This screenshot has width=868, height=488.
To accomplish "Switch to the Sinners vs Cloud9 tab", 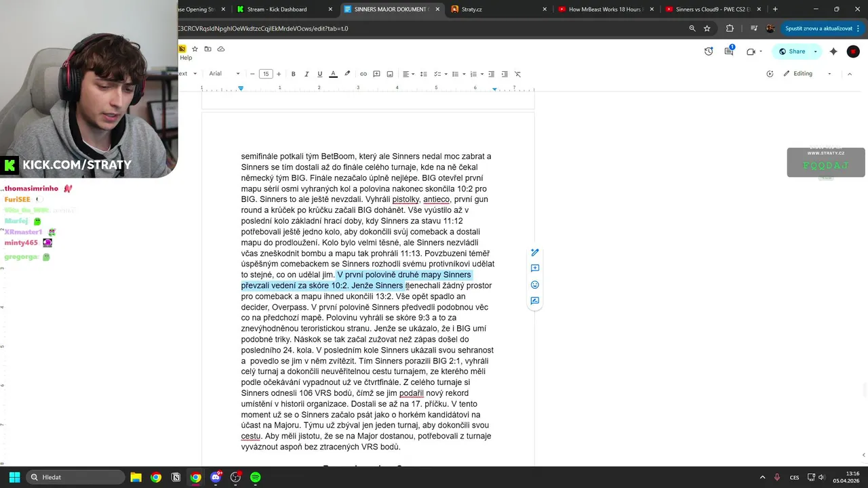I will [712, 9].
